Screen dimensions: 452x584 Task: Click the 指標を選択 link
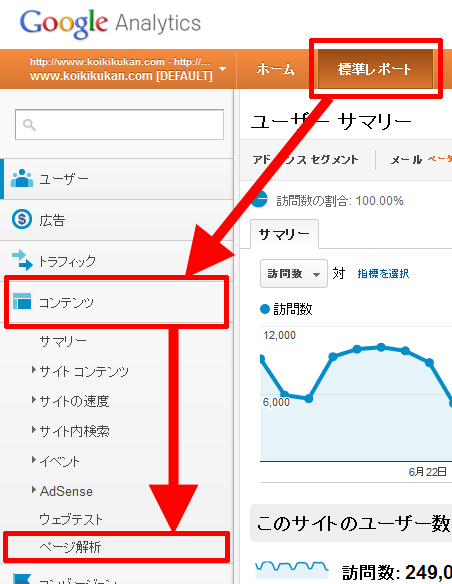pyautogui.click(x=383, y=274)
